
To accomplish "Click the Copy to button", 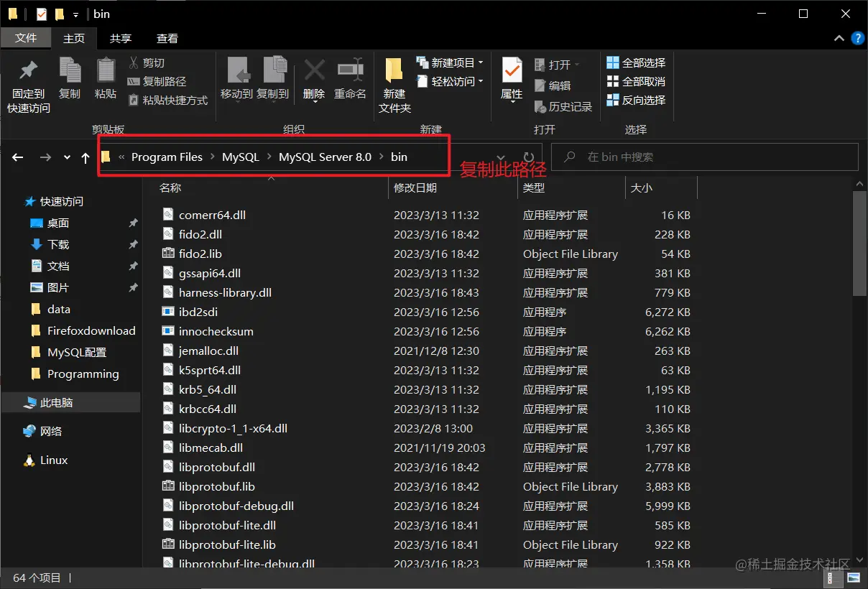I will 273,78.
